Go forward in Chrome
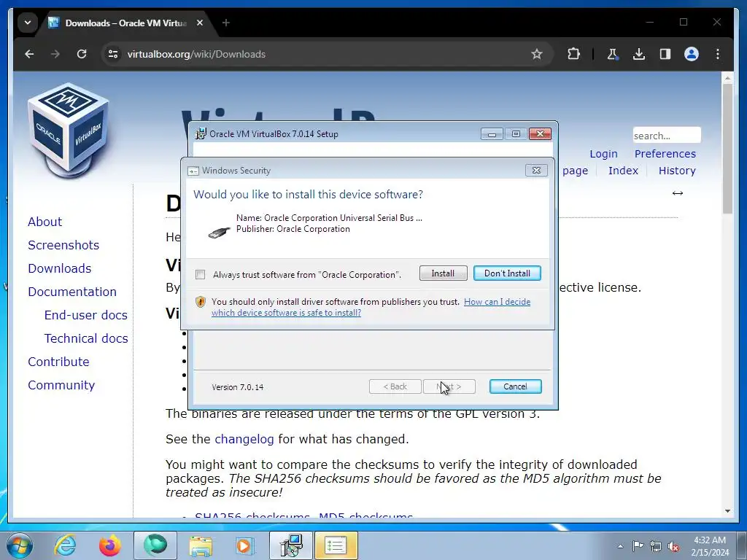Screen dimensions: 747x560 pos(55,54)
